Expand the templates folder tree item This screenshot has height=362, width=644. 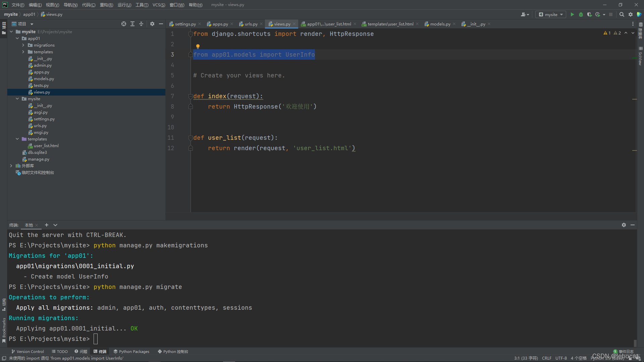point(23,52)
